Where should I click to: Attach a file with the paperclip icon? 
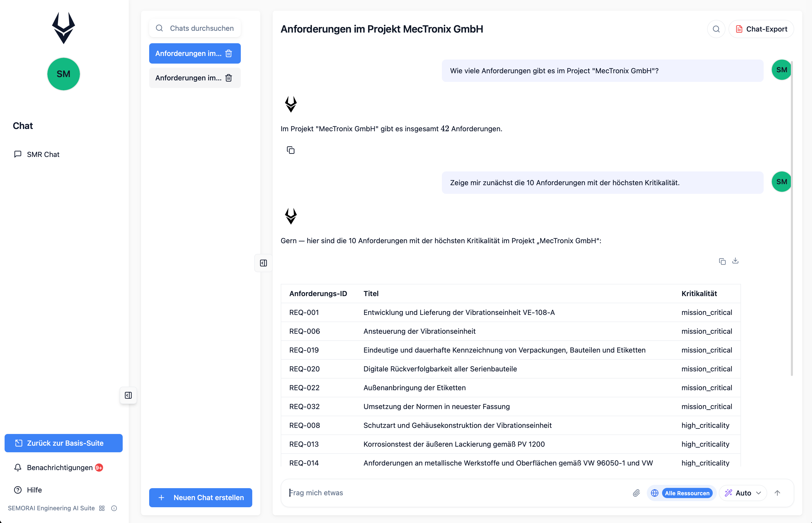(x=636, y=493)
